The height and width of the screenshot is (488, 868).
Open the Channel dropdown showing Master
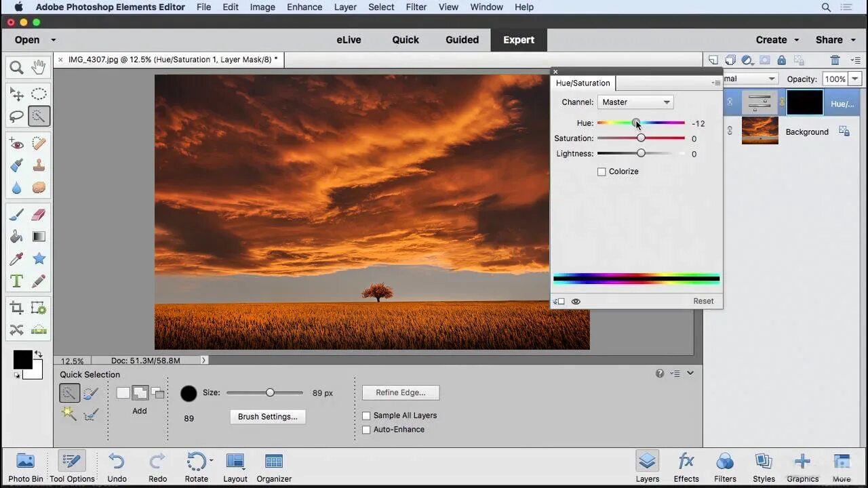point(635,102)
